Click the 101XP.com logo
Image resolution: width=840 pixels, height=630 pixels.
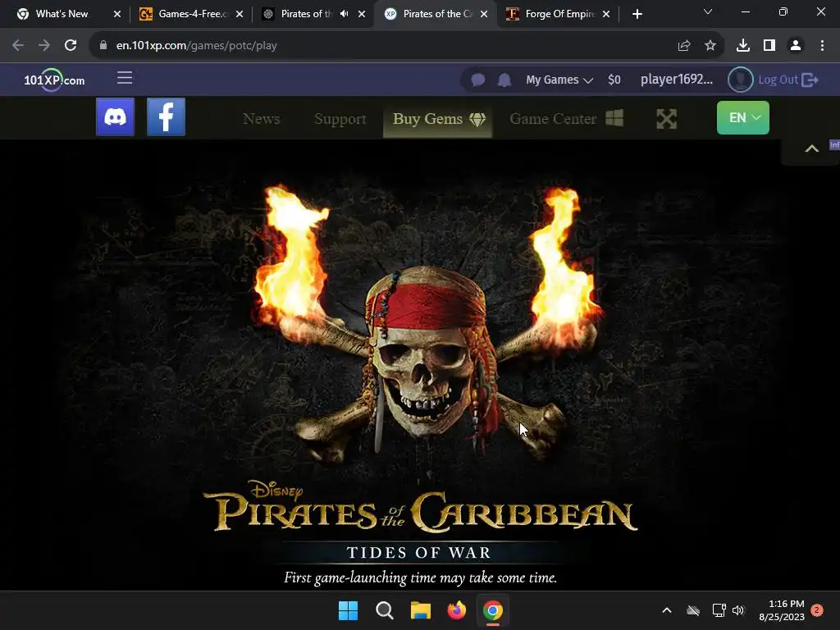pos(54,80)
